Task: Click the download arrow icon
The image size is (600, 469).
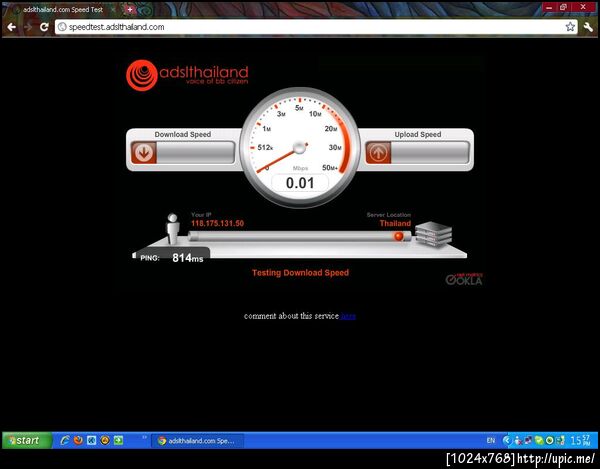Action: [x=143, y=153]
